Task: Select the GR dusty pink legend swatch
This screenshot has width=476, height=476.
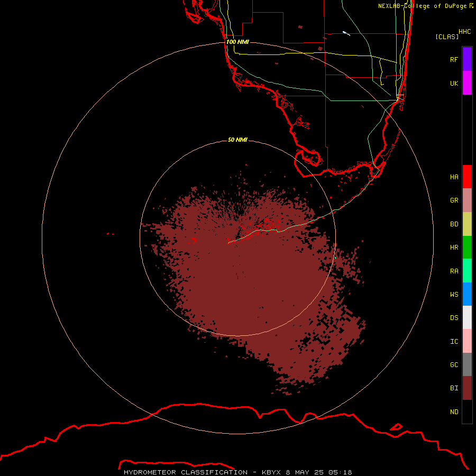Action: pos(467,200)
